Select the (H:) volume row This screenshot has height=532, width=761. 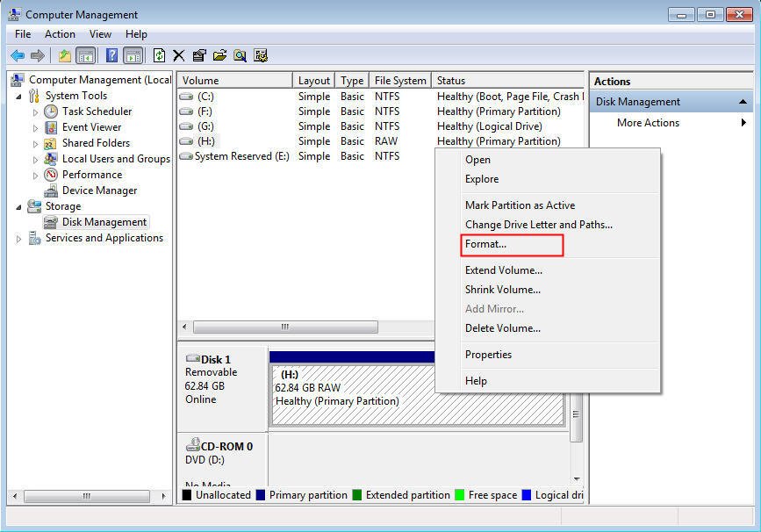(x=381, y=141)
